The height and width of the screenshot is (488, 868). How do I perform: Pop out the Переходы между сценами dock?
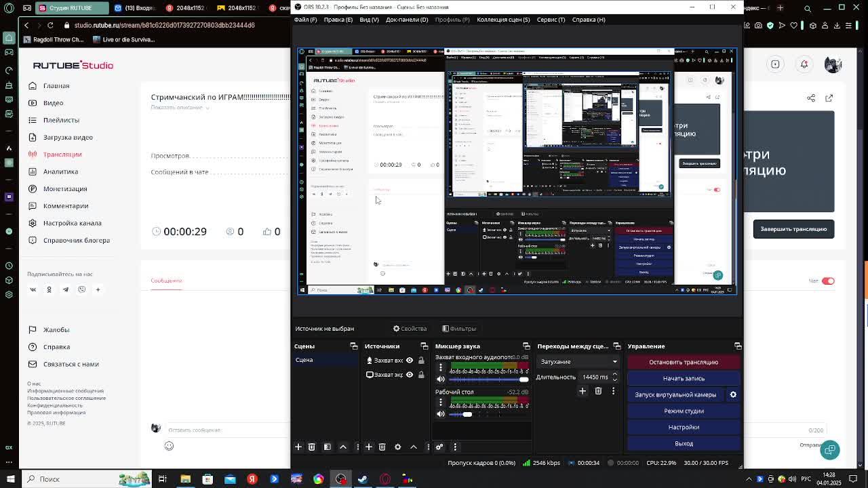coord(616,346)
